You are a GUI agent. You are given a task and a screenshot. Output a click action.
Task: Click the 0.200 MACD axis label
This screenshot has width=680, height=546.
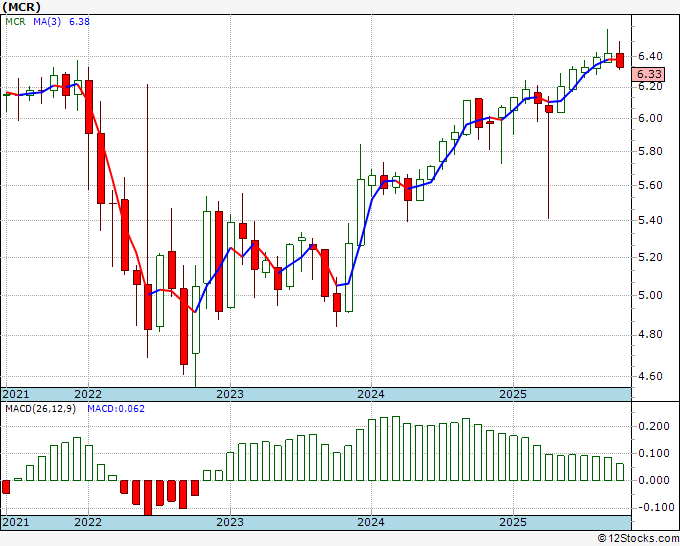(654, 426)
